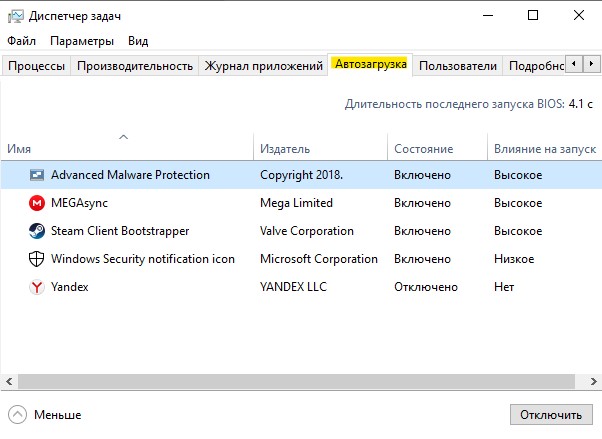This screenshot has height=439, width=602.
Task: Click the Task Manager title bar icon
Action: [x=16, y=16]
